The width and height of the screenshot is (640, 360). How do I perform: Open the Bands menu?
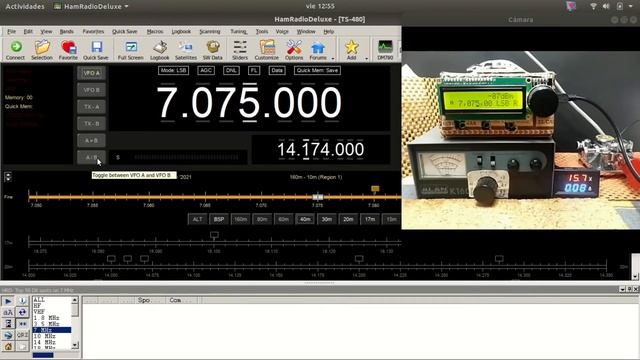67,31
